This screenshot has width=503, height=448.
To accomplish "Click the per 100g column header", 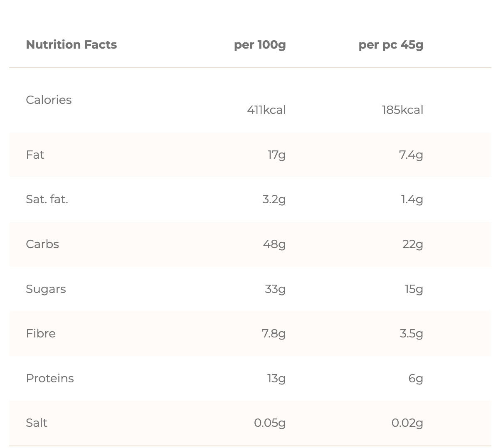I will (260, 44).
